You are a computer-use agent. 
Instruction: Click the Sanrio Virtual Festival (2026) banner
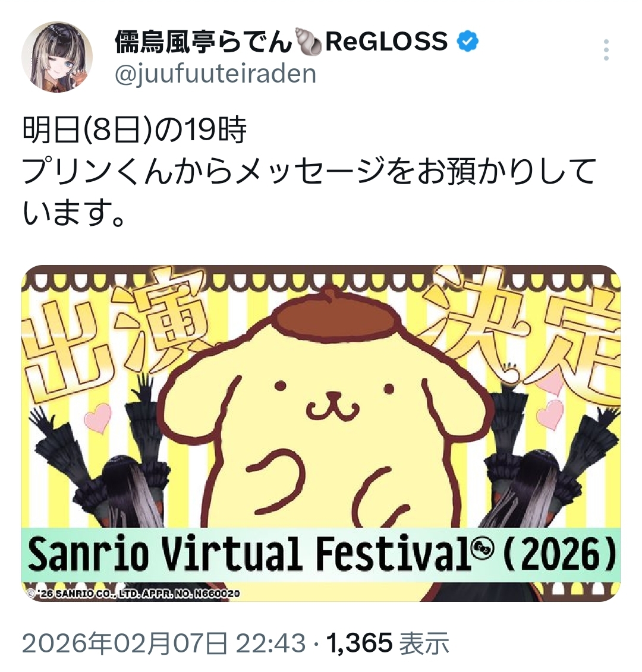[x=321, y=555]
